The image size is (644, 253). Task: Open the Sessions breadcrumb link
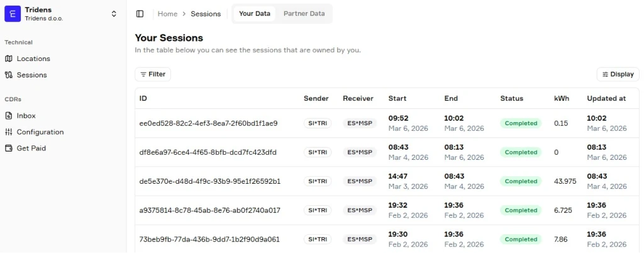point(206,14)
